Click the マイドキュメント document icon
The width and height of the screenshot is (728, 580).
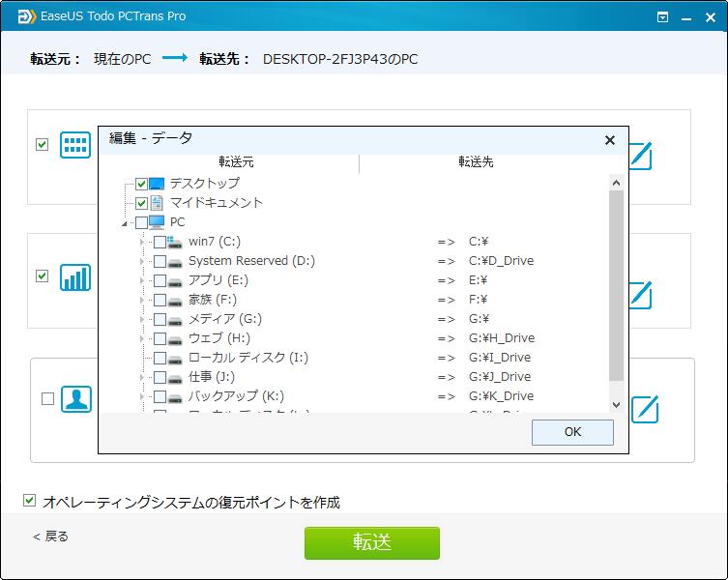[x=157, y=203]
